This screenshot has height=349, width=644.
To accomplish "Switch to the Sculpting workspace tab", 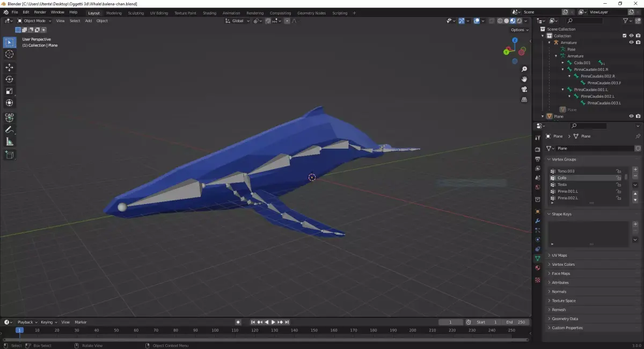I will pos(136,13).
